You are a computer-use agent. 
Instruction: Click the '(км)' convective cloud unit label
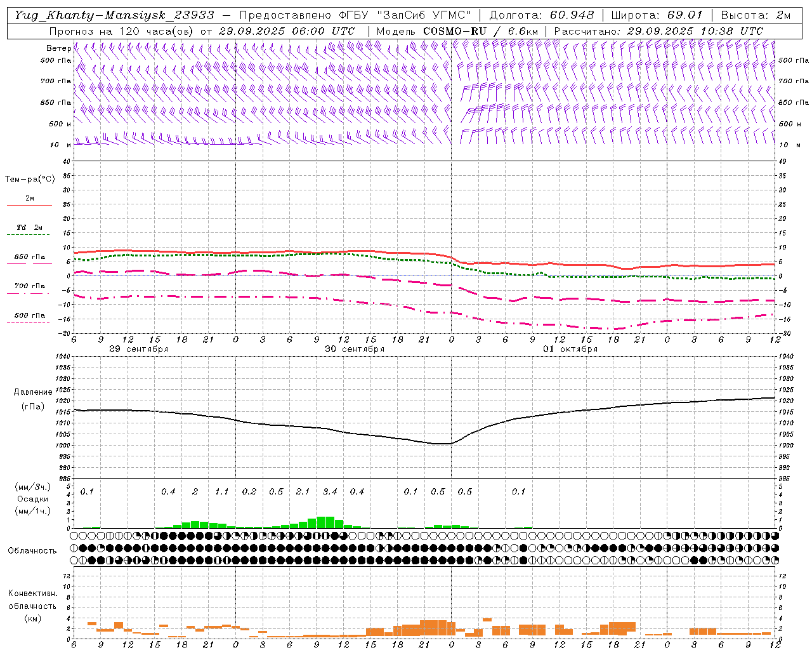(x=32, y=618)
